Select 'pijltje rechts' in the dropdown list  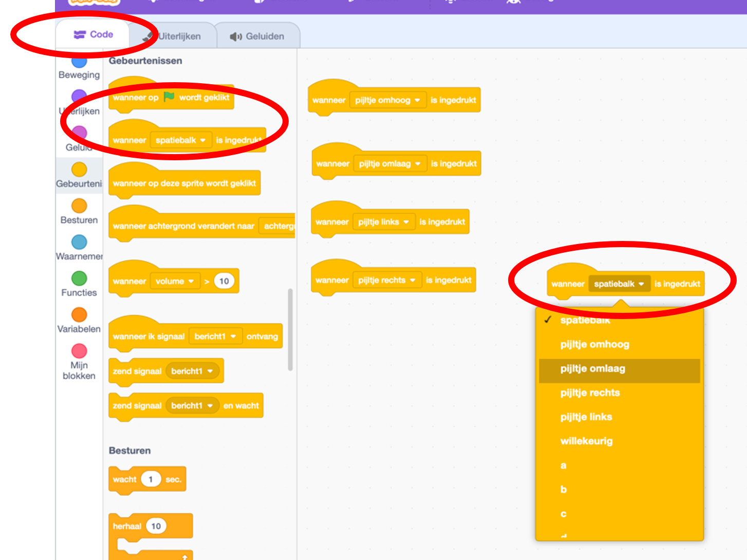(x=590, y=393)
